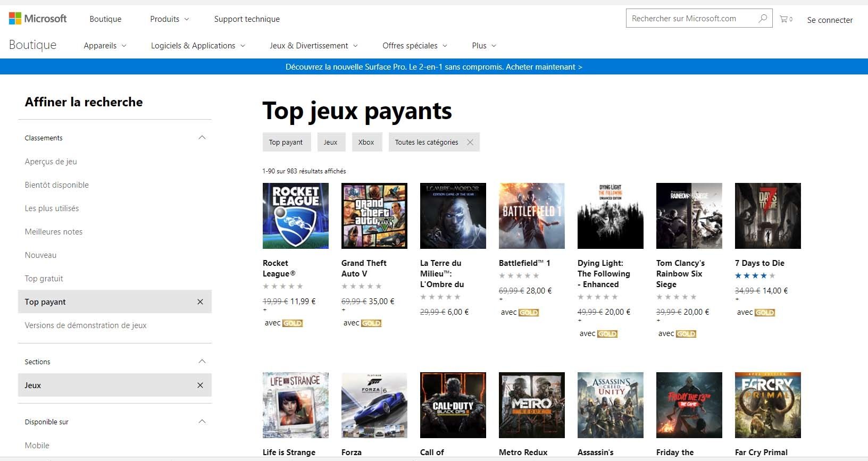Expand the Plus menu

[x=484, y=46]
